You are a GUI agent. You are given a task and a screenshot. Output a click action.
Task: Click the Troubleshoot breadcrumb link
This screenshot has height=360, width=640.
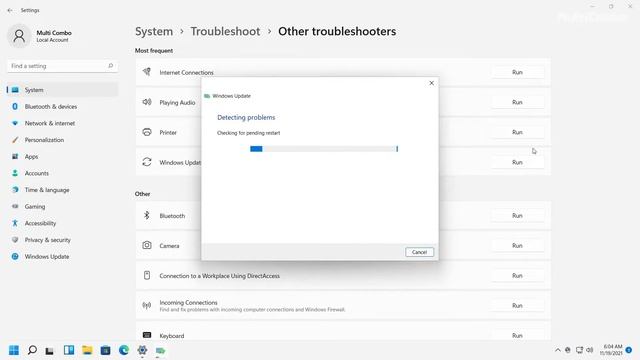pos(225,31)
